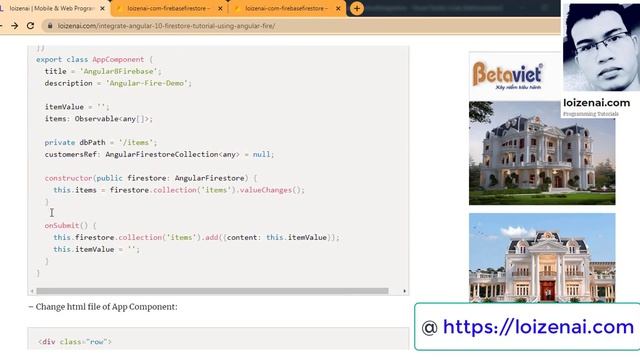Screen dimensions: 640x360
Task: Click the 'items: Observable<any[]>' line
Action: [98, 119]
